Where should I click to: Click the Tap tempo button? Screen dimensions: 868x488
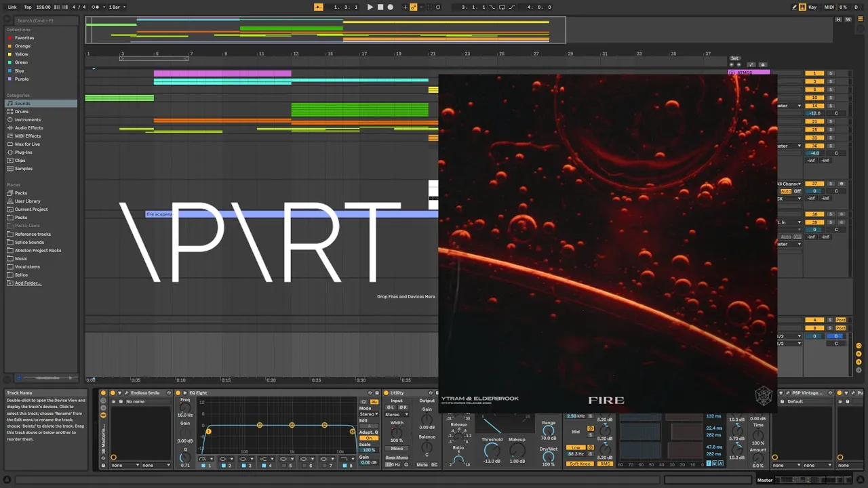click(x=28, y=7)
